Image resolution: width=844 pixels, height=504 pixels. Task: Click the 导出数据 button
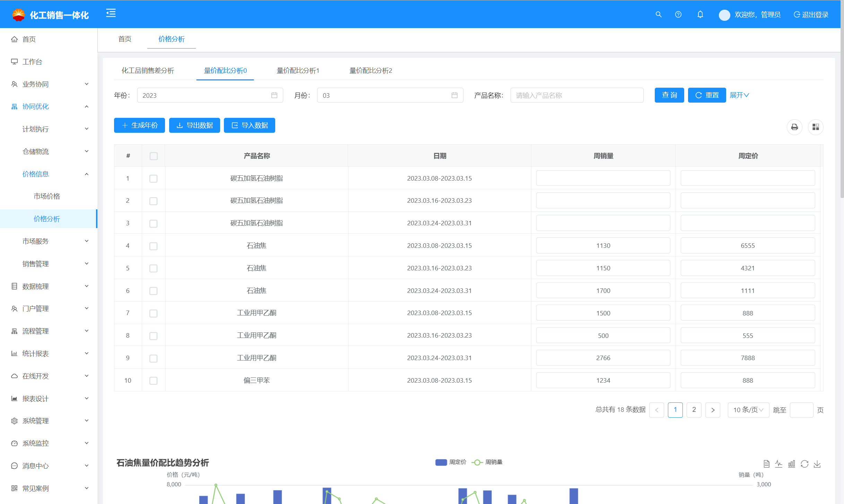(194, 125)
